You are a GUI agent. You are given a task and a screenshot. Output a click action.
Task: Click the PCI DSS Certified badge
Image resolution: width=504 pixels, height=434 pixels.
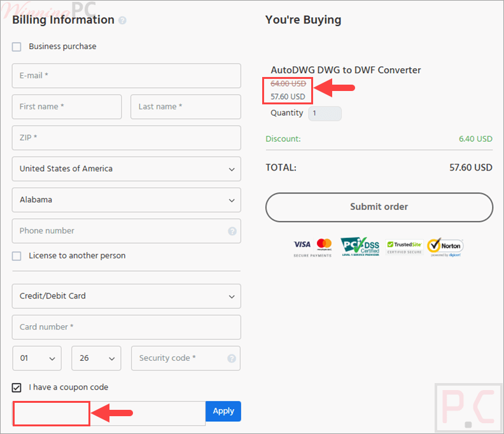tap(360, 247)
